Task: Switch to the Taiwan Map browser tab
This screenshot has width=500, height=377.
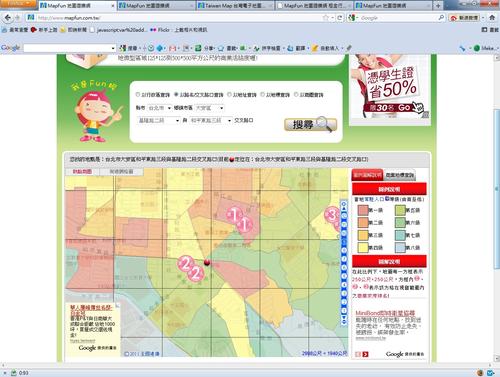Action: point(235,6)
